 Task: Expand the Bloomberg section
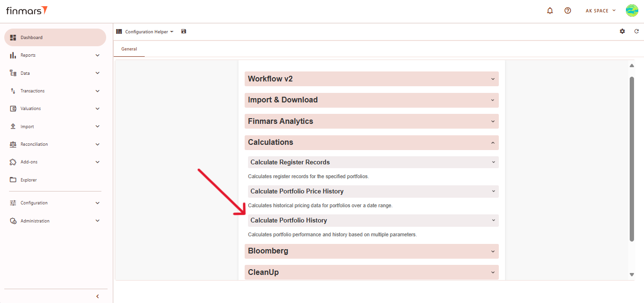pos(371,251)
